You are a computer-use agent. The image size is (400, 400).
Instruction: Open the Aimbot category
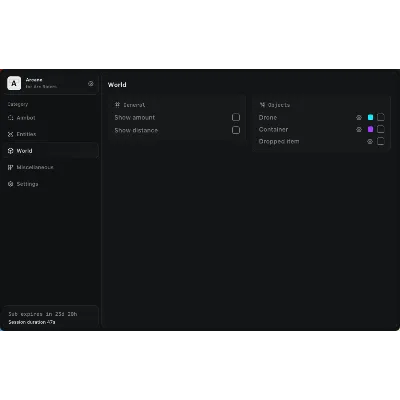(51, 118)
